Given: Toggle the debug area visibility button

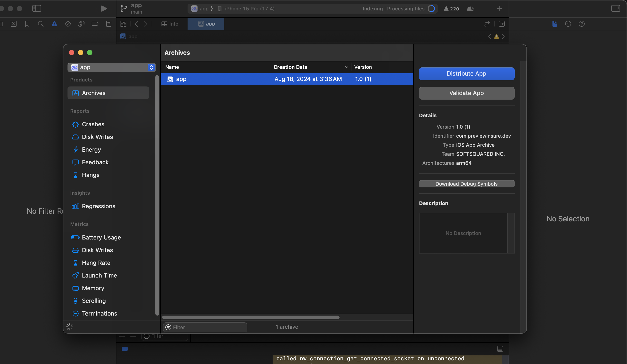Looking at the screenshot, I should tap(500, 349).
